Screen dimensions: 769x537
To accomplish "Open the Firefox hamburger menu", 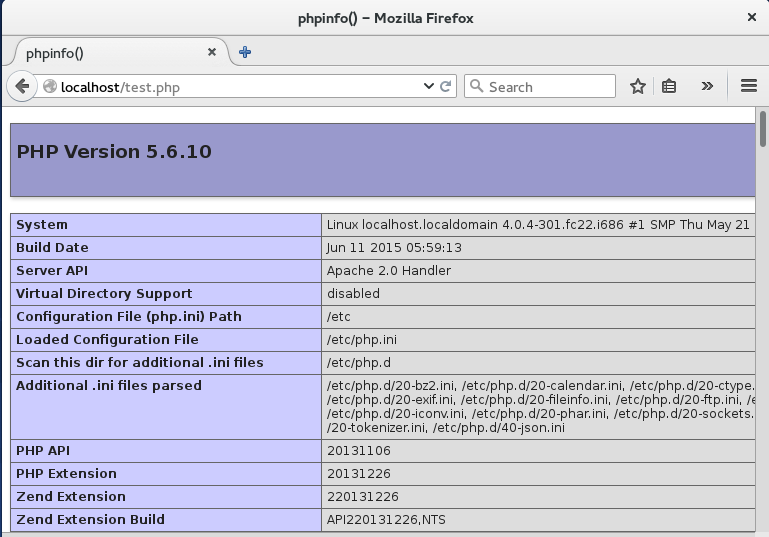I will pyautogui.click(x=748, y=86).
